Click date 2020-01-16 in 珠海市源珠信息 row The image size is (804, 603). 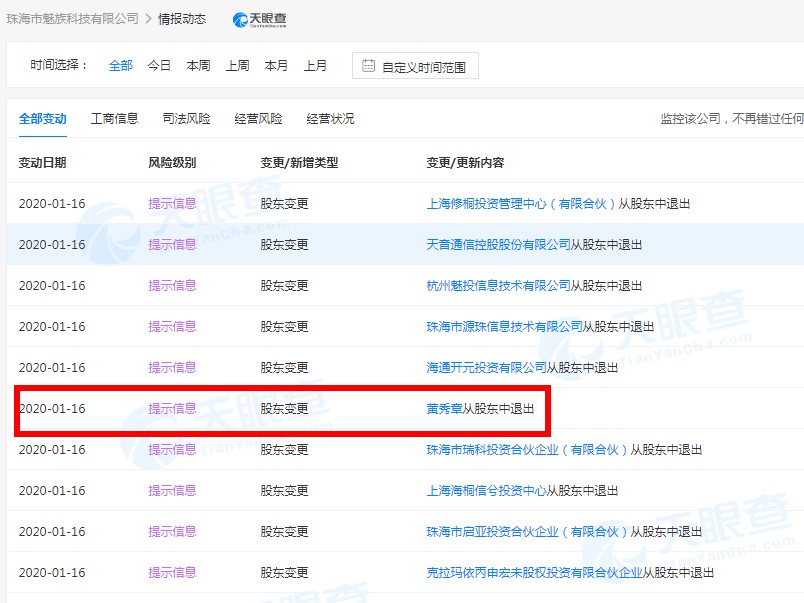[52, 327]
